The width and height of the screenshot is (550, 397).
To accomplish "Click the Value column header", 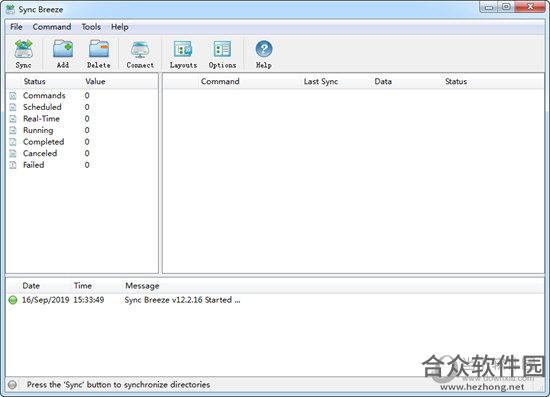I will tap(95, 81).
